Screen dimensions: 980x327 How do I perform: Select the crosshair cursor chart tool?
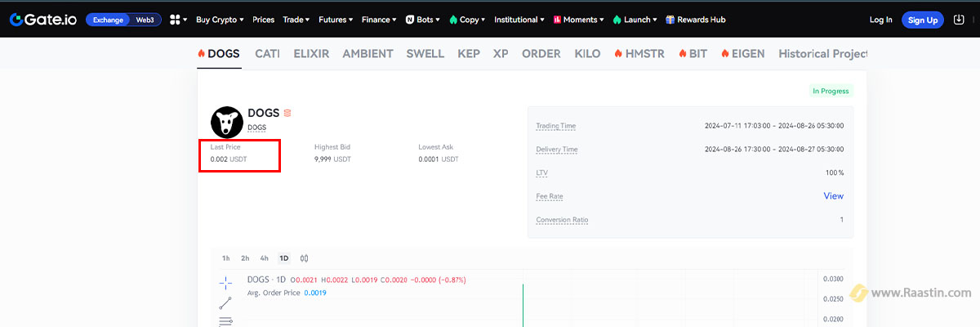tap(226, 284)
